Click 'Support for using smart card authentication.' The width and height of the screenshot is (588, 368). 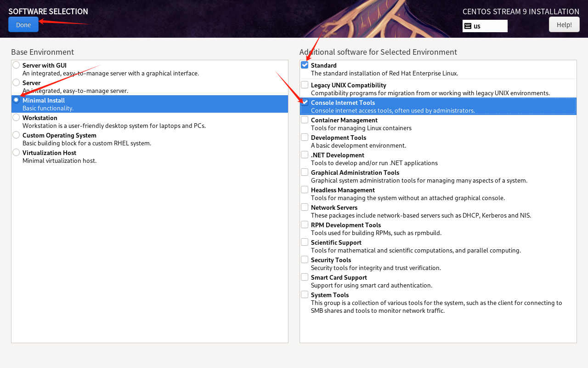(372, 285)
